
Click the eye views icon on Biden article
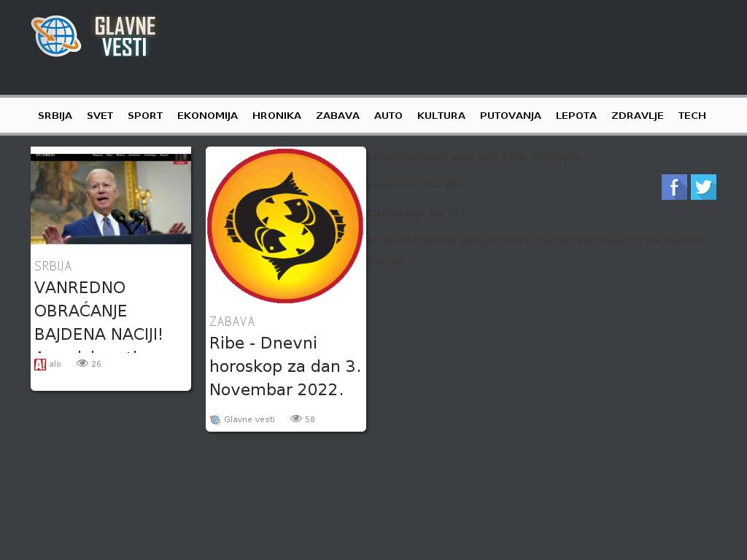(x=82, y=363)
